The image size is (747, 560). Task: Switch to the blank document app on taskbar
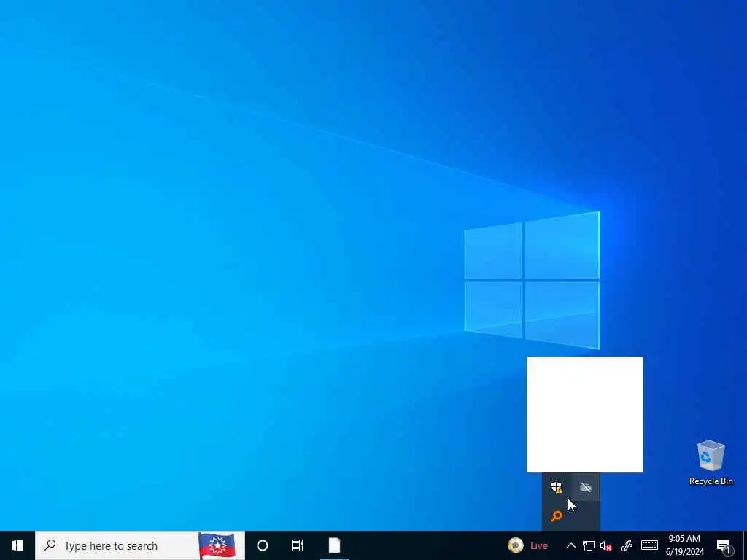pos(334,545)
